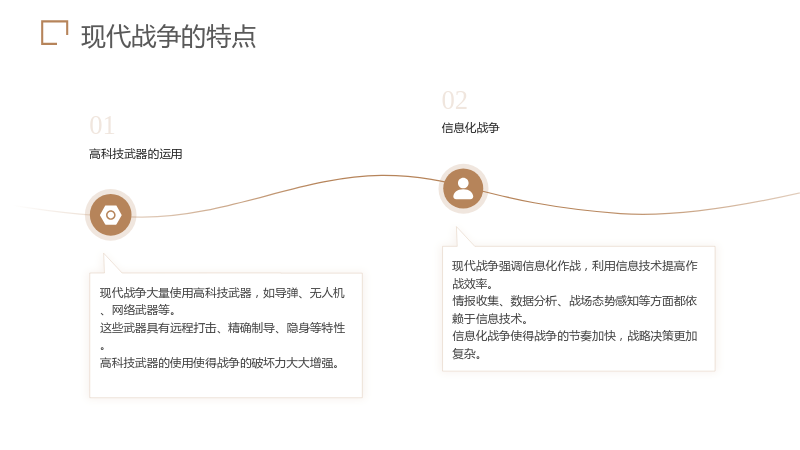Click the faded number 02

pos(455,101)
